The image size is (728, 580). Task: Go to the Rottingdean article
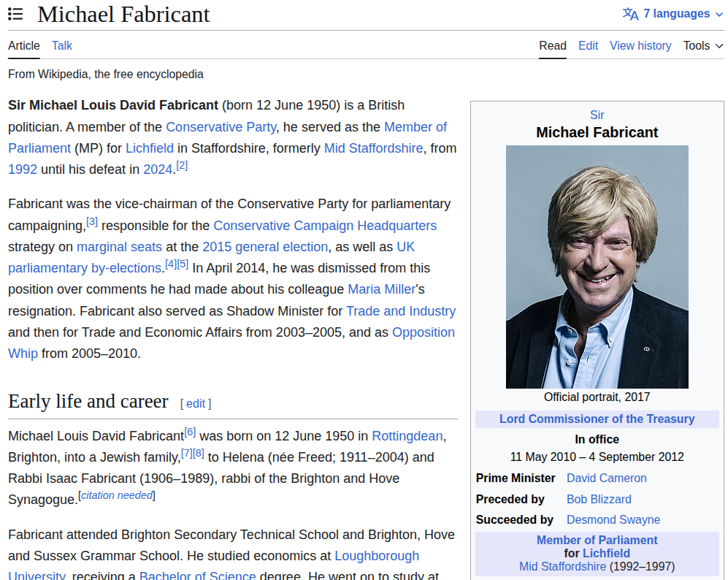(x=407, y=436)
